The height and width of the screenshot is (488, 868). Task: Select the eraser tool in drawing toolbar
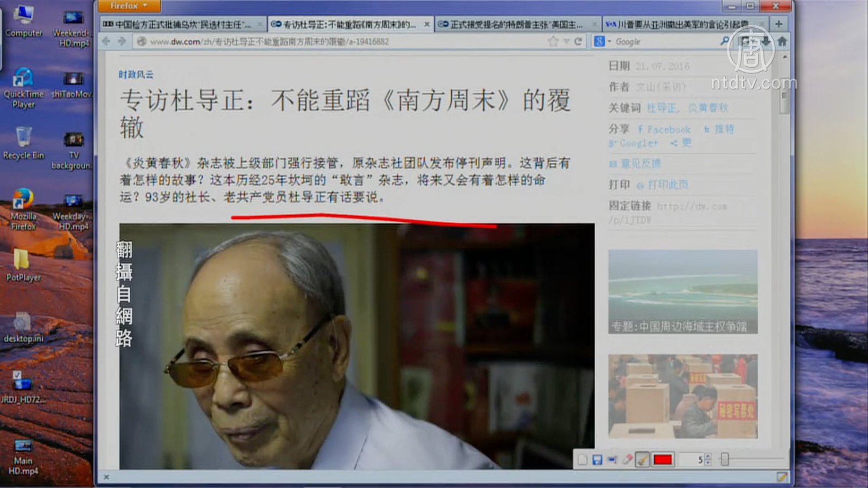tap(627, 460)
